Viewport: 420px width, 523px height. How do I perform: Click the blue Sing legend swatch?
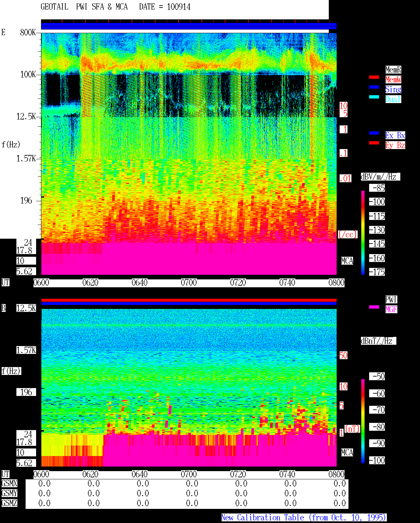(x=374, y=87)
